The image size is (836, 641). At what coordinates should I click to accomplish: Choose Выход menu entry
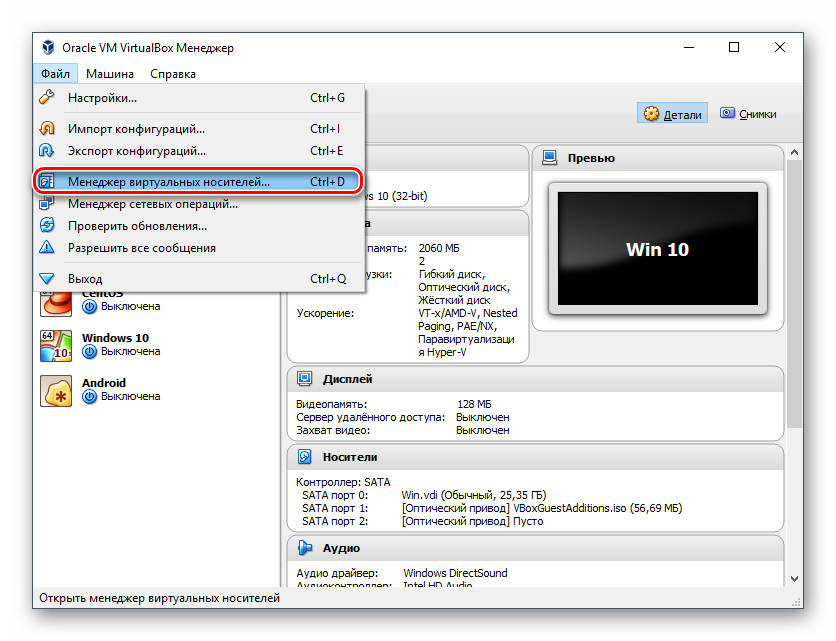coord(199,279)
